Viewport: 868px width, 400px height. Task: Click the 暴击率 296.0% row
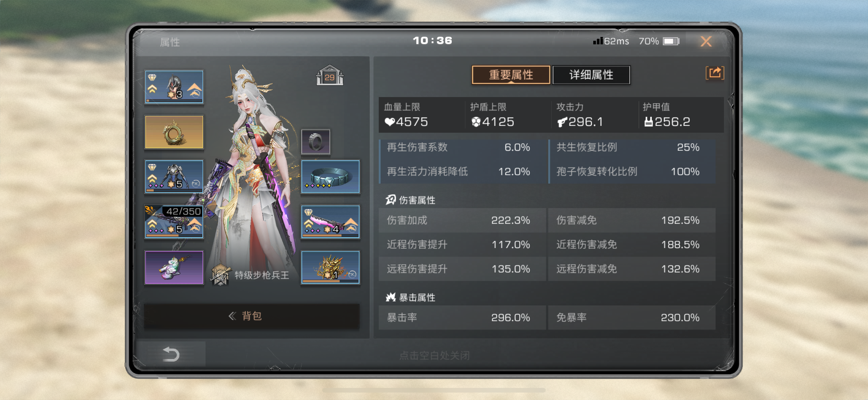[462, 317]
